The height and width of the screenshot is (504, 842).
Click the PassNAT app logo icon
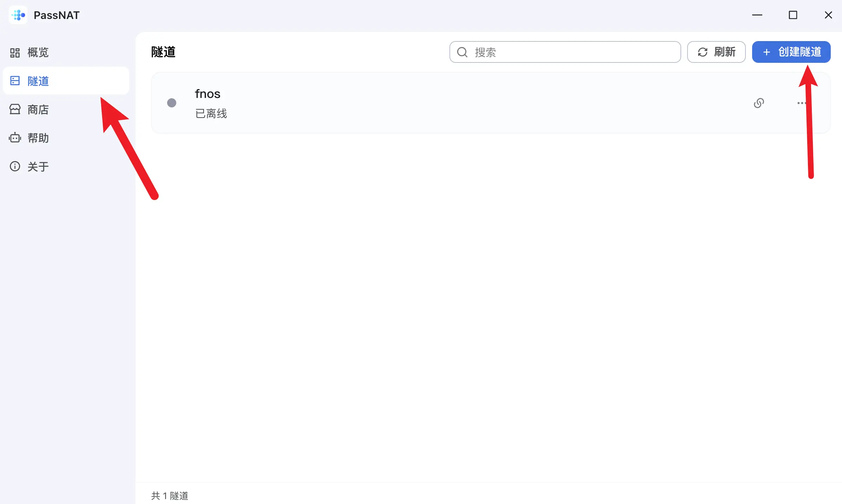(x=18, y=15)
